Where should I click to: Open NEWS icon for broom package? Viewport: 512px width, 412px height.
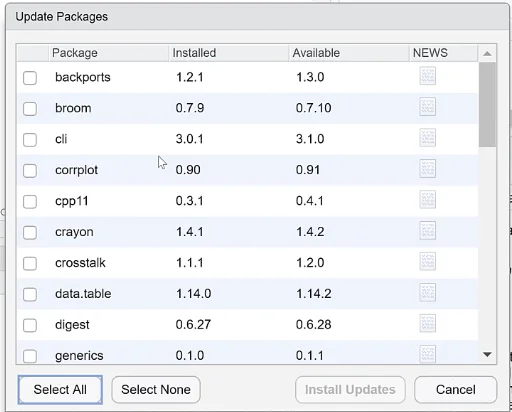pyautogui.click(x=427, y=107)
